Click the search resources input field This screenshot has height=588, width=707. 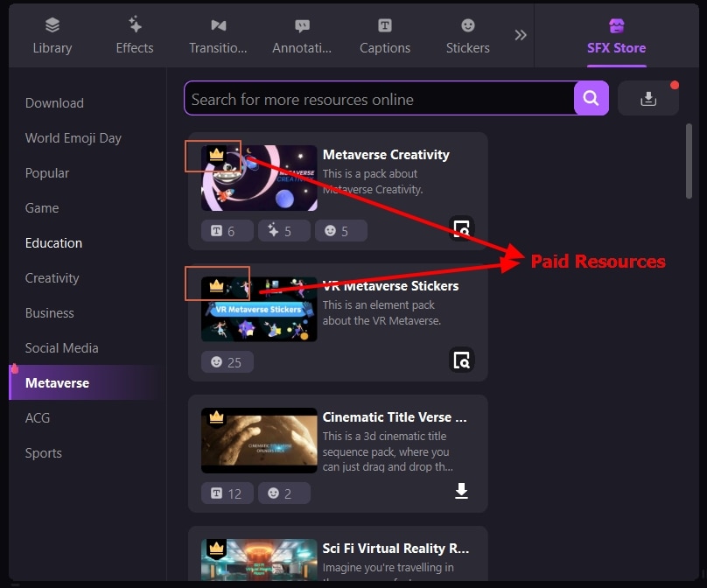[379, 99]
